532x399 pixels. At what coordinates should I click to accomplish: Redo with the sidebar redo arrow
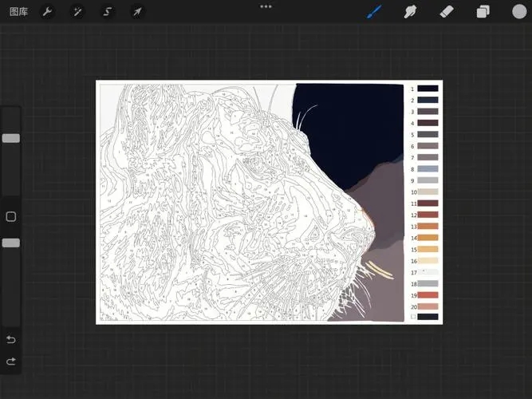pyautogui.click(x=11, y=361)
